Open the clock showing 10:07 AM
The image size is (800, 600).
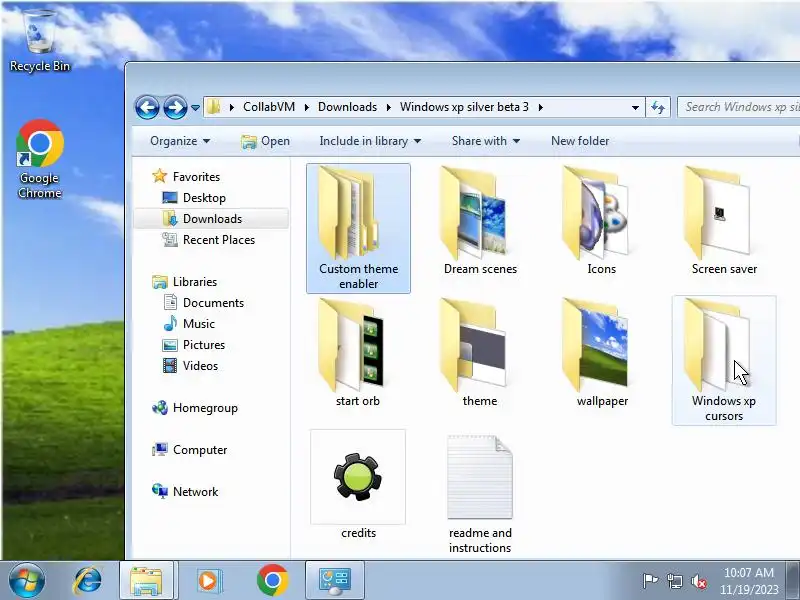click(x=749, y=581)
